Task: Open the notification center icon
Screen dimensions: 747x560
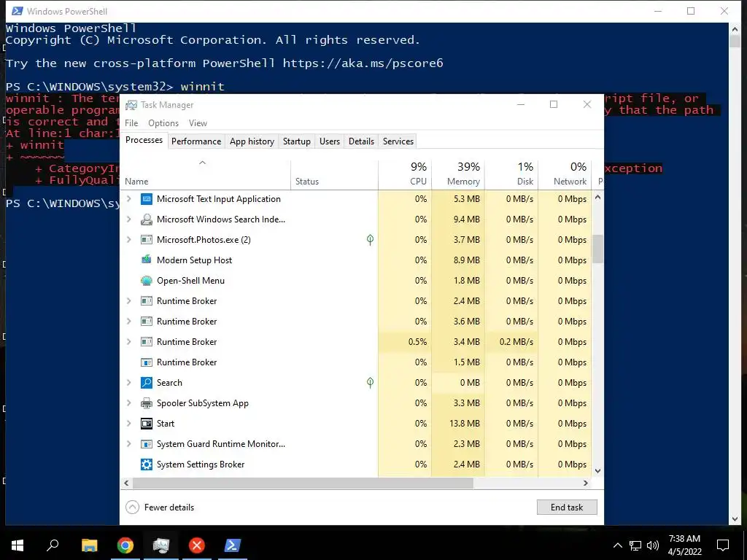Action: tap(723, 545)
